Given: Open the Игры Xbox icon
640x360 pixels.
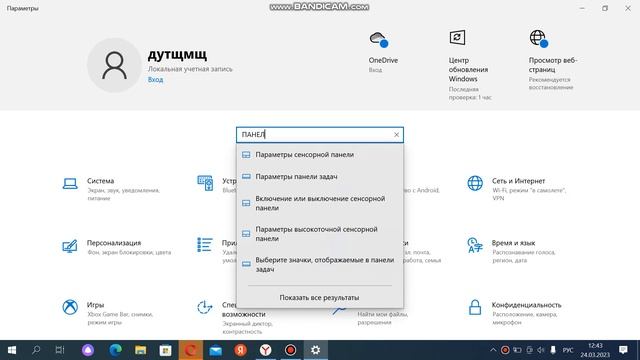Looking at the screenshot, I should point(70,307).
